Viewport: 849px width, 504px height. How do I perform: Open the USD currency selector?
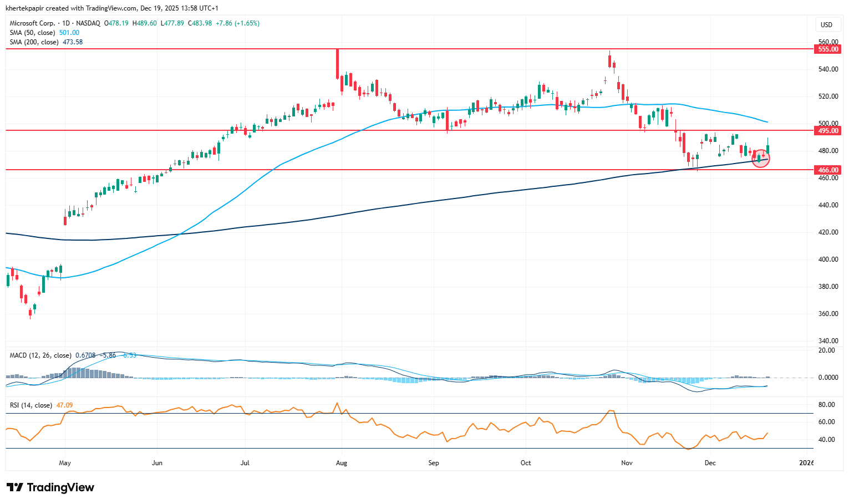click(x=826, y=24)
